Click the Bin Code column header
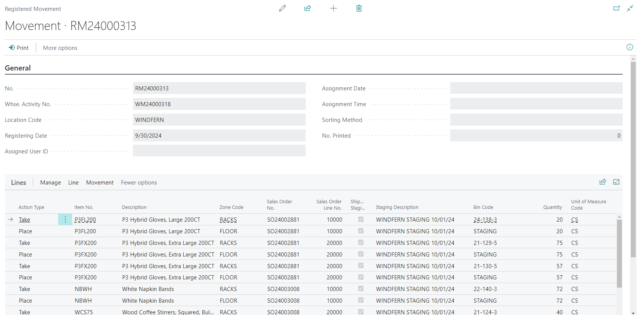This screenshot has width=644, height=315. [x=483, y=207]
